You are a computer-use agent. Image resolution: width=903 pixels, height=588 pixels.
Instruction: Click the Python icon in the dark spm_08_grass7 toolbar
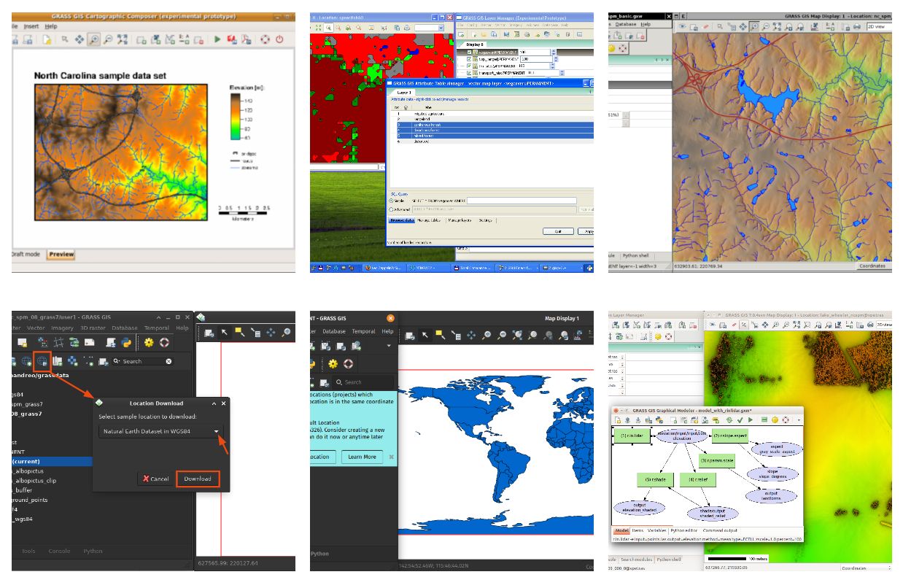pyautogui.click(x=126, y=343)
